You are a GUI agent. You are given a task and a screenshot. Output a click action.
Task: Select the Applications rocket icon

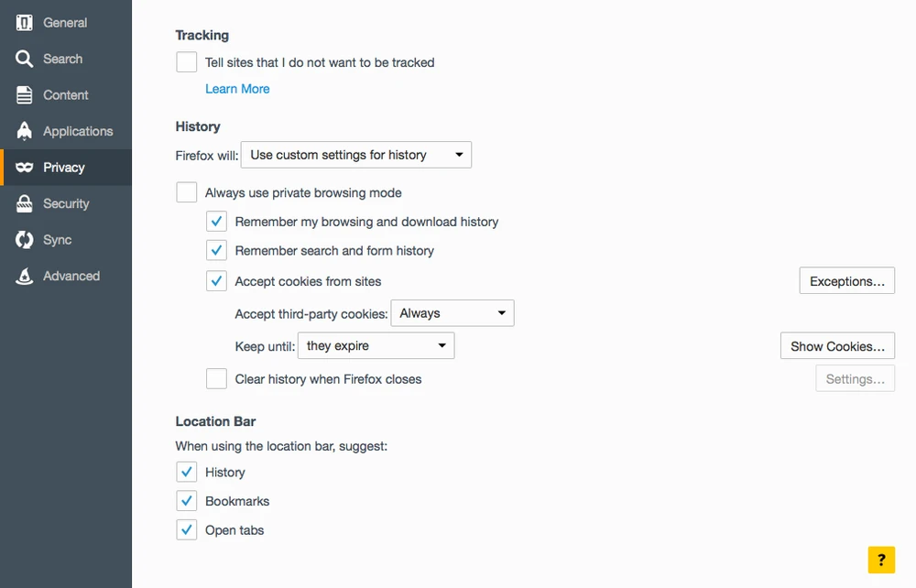click(x=25, y=131)
